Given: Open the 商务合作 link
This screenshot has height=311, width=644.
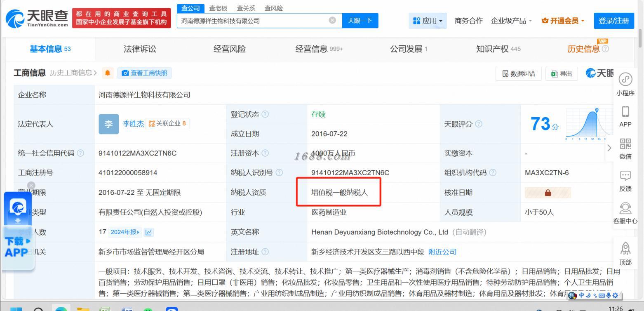Looking at the screenshot, I should (468, 21).
